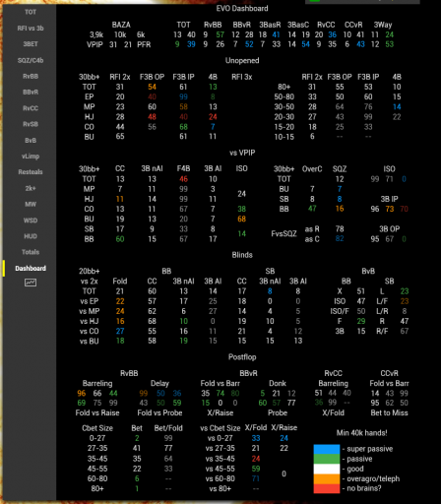
Task: Click the 3B OP label in vs VPIP
Action: (389, 229)
